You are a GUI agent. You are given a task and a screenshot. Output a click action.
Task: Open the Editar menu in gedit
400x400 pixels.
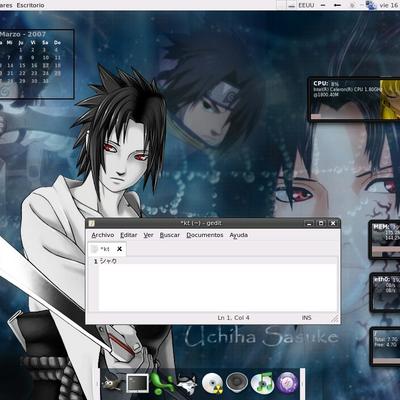[x=129, y=235]
